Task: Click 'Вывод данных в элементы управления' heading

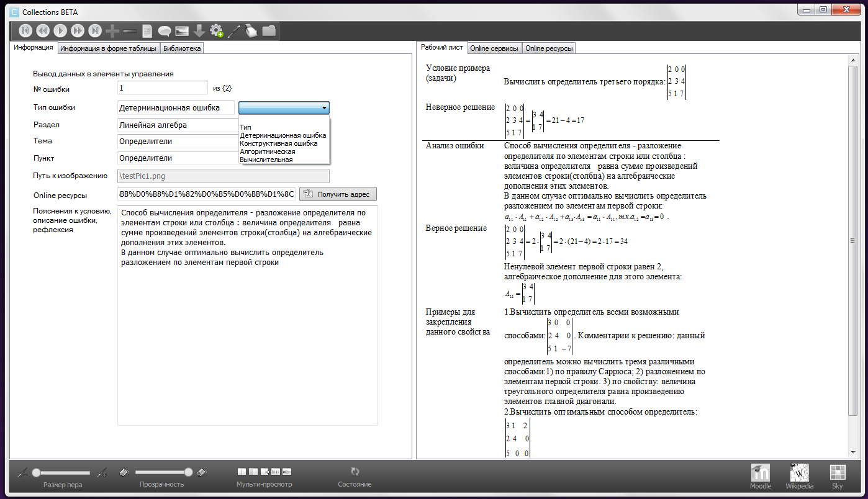Action: point(102,74)
